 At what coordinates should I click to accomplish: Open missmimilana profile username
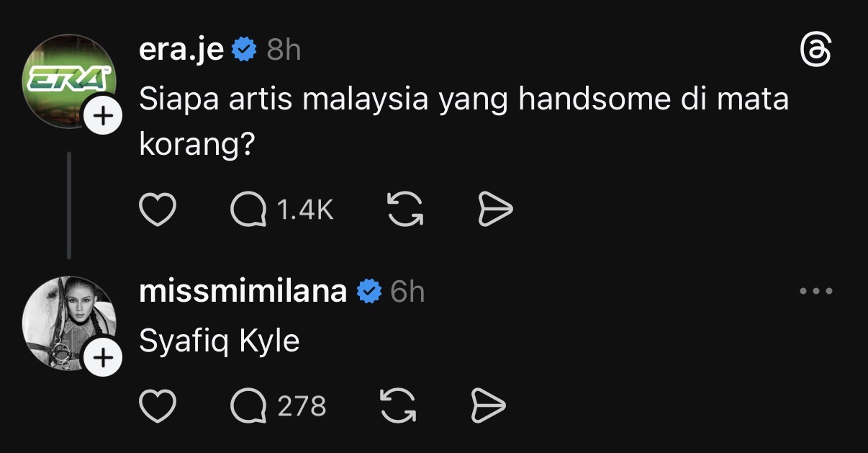coord(243,292)
